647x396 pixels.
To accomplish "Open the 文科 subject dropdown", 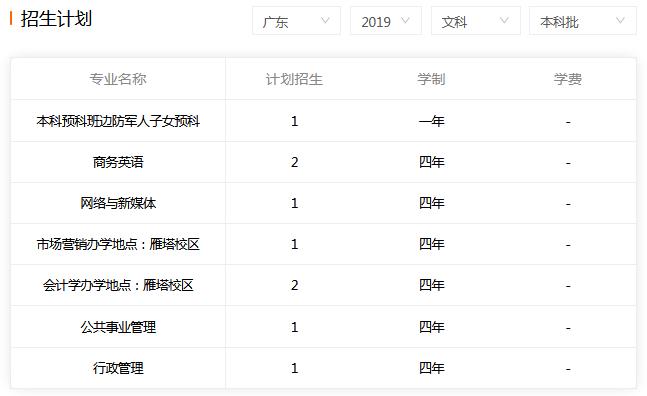I will [x=475, y=21].
